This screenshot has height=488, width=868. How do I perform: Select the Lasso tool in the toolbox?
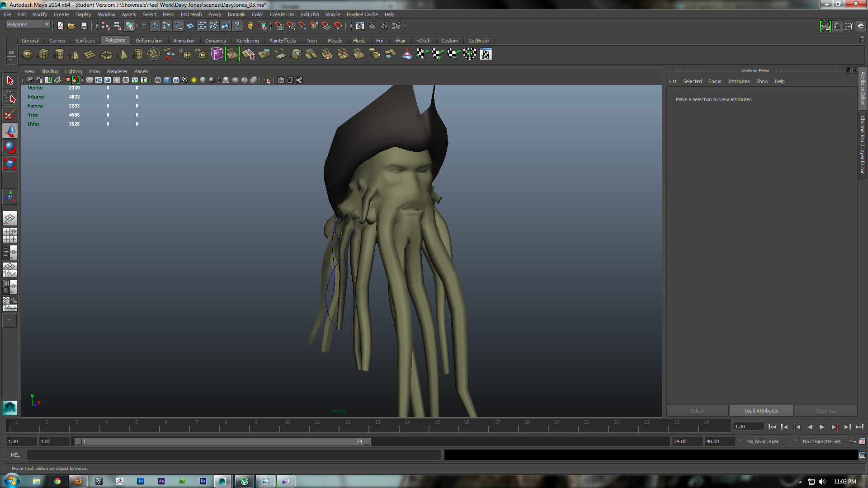(10, 98)
